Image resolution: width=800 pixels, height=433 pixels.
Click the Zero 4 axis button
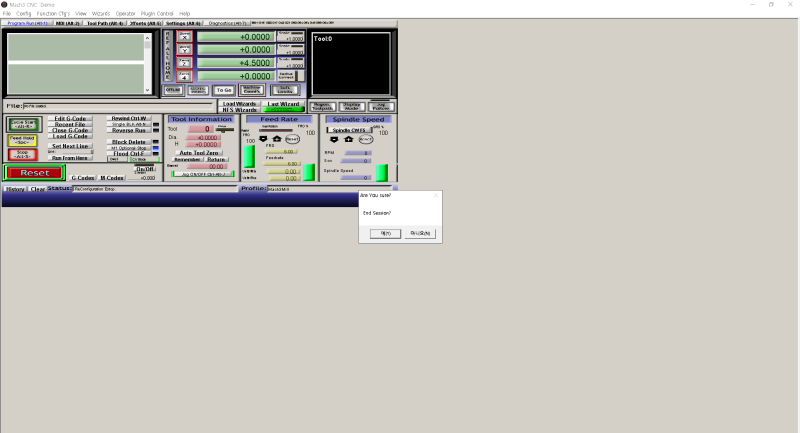pos(184,76)
